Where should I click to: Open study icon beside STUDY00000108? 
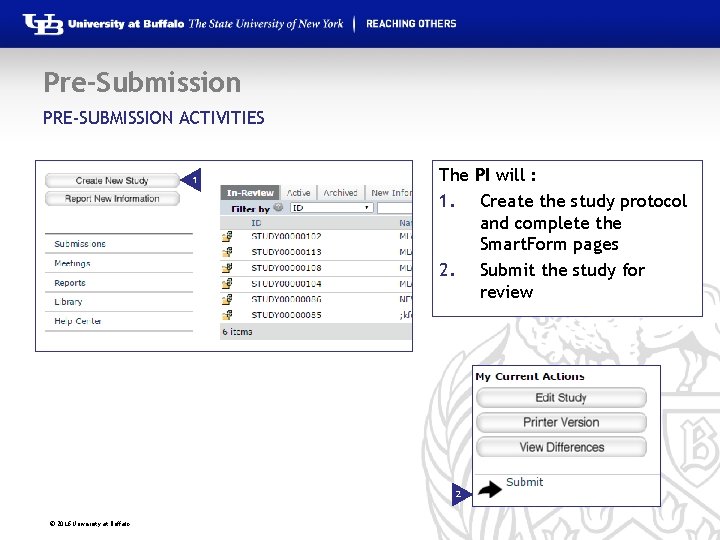(x=227, y=268)
